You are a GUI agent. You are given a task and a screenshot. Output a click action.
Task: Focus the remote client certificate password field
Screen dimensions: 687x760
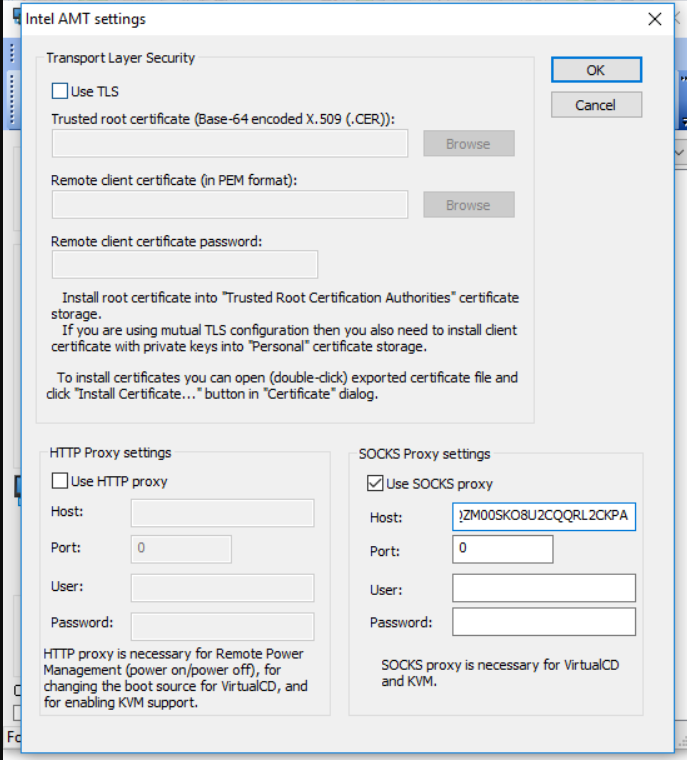pyautogui.click(x=185, y=265)
